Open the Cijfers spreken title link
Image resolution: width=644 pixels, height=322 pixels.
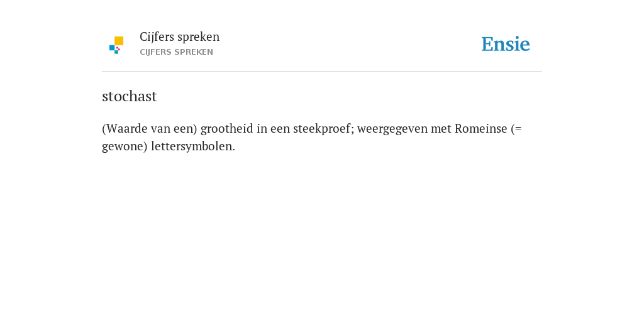[179, 37]
